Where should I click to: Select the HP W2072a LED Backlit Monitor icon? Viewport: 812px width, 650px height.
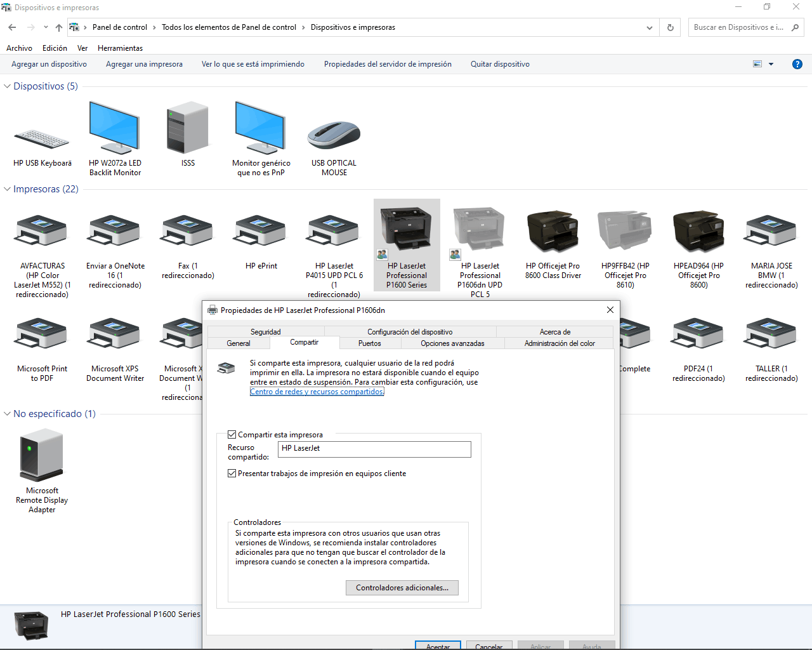point(114,128)
